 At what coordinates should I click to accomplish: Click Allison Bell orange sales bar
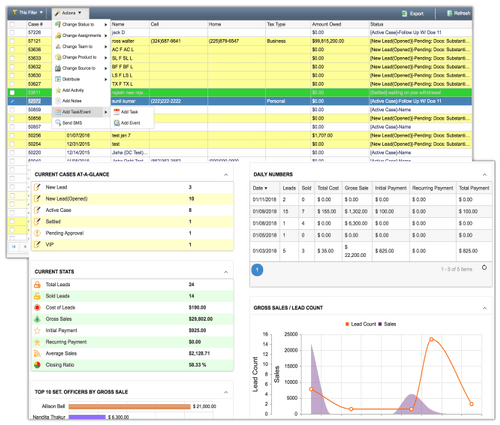(130, 406)
